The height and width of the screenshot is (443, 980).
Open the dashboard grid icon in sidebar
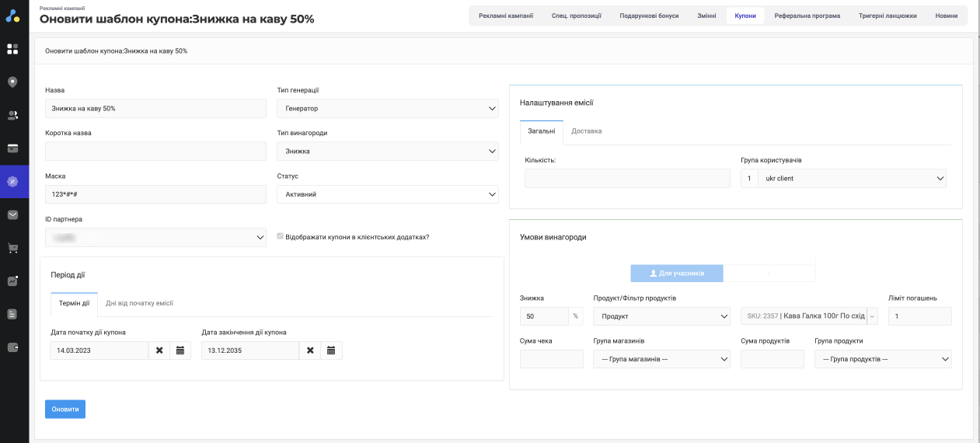pyautogui.click(x=12, y=49)
